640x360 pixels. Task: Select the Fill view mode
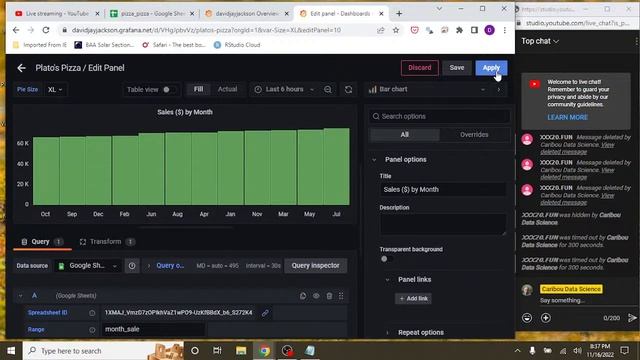click(198, 89)
